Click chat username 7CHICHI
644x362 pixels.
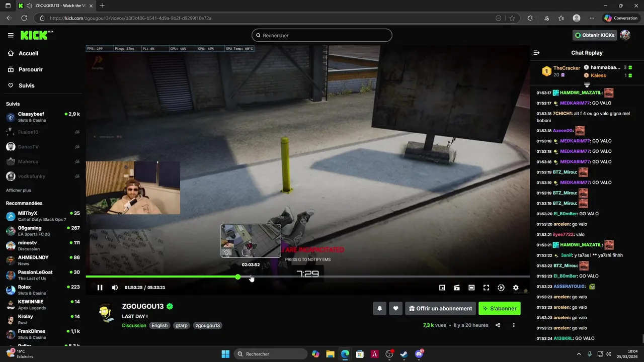tap(562, 114)
